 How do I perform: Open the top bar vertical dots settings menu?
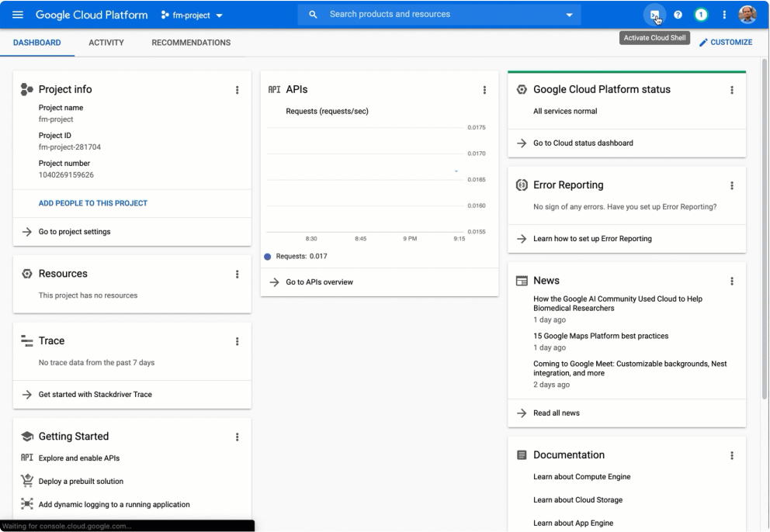pos(724,16)
